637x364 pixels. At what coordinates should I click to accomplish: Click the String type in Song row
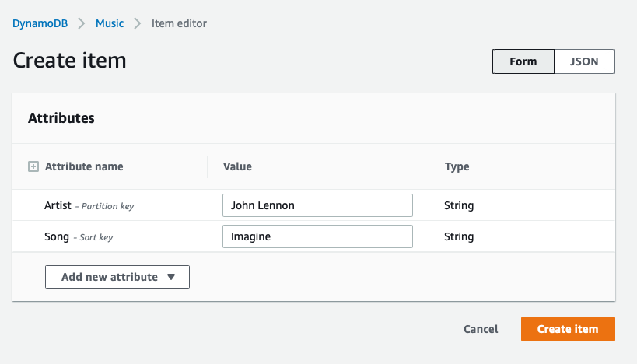click(459, 236)
